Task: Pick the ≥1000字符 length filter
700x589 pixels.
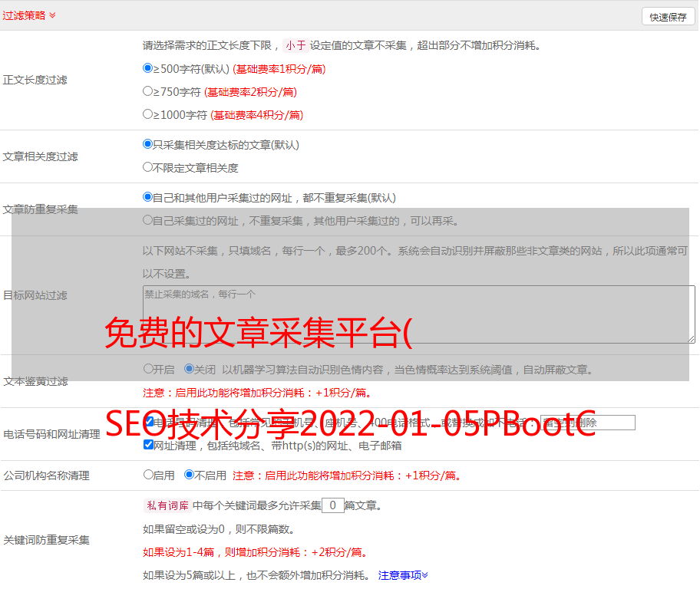Action: [x=147, y=114]
